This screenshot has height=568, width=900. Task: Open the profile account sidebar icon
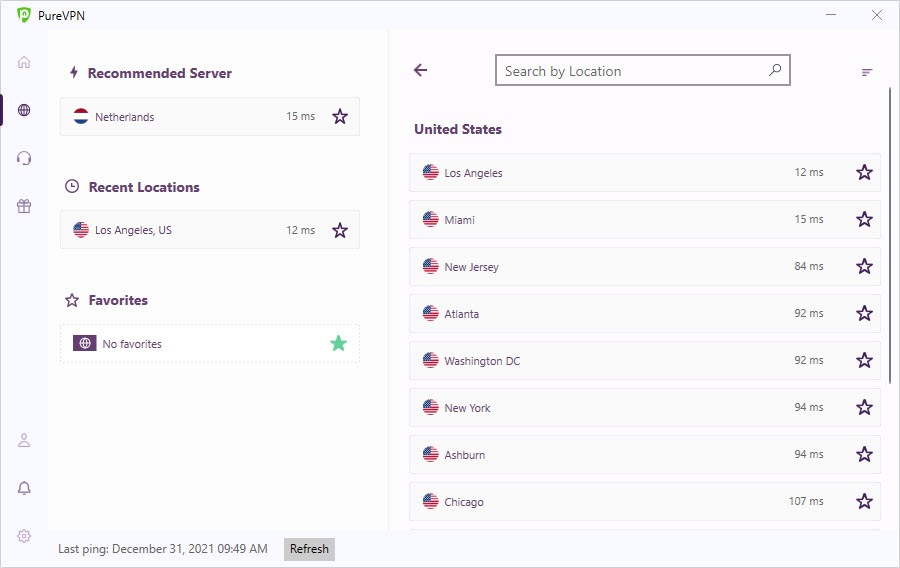point(24,440)
